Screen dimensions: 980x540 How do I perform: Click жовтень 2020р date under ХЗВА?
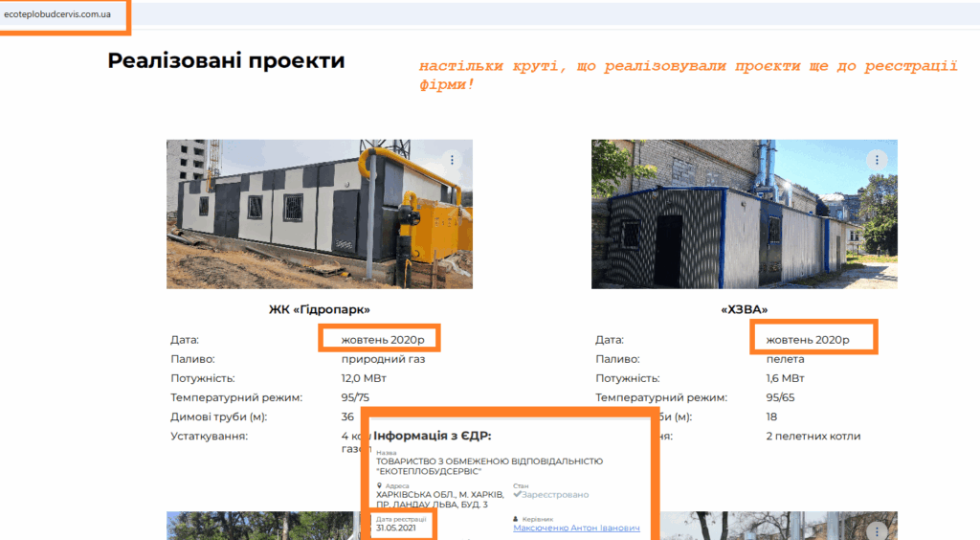point(804,339)
